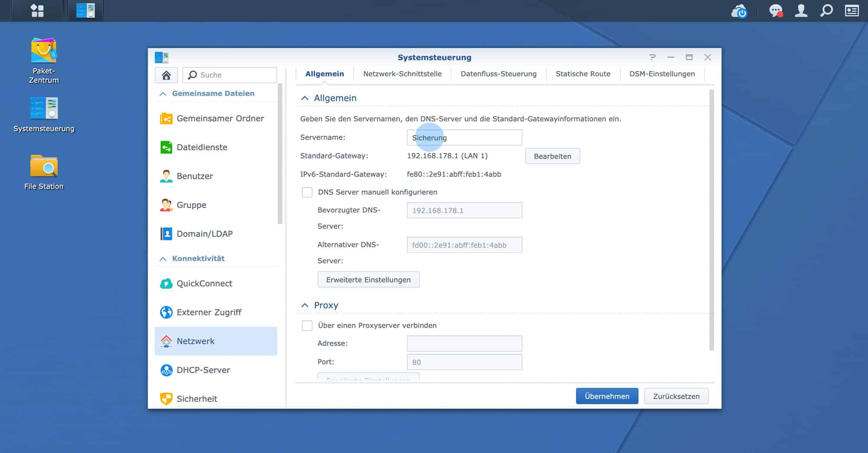Screen dimensions: 868x453
Task: Open Dateidienste in the sidebar
Action: 216,147
